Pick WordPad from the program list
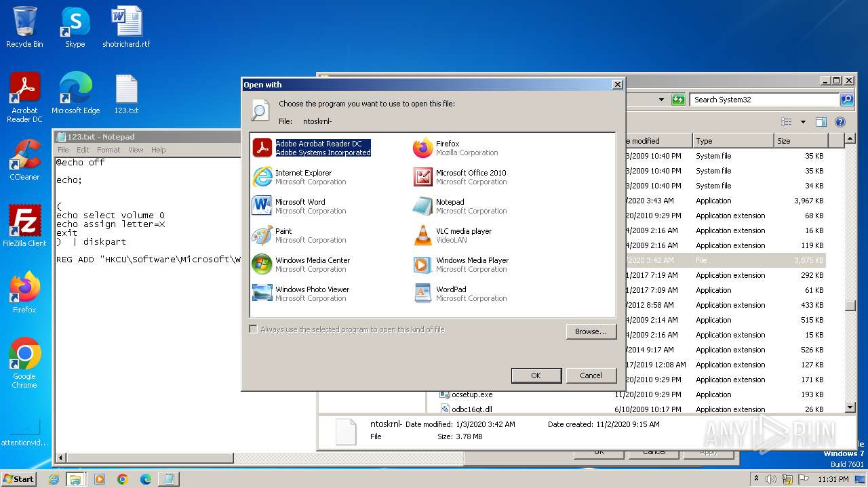 (460, 293)
